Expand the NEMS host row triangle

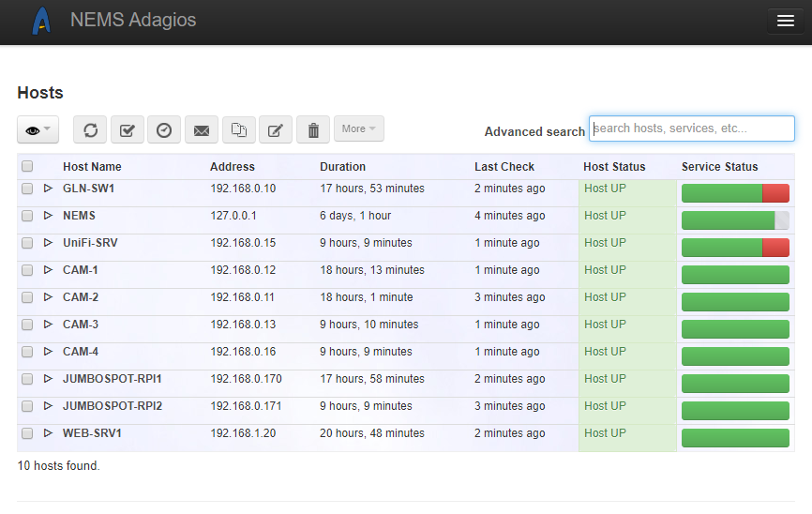click(48, 215)
